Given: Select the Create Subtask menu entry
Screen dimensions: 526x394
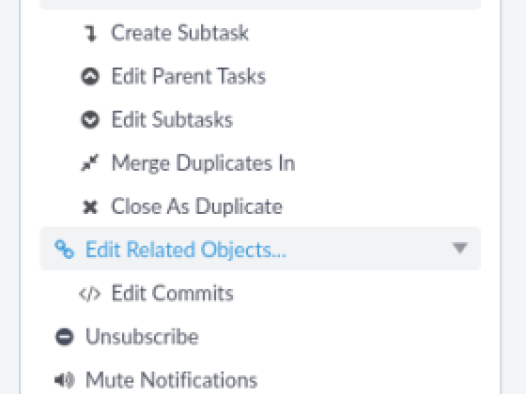Looking at the screenshot, I should point(180,33).
